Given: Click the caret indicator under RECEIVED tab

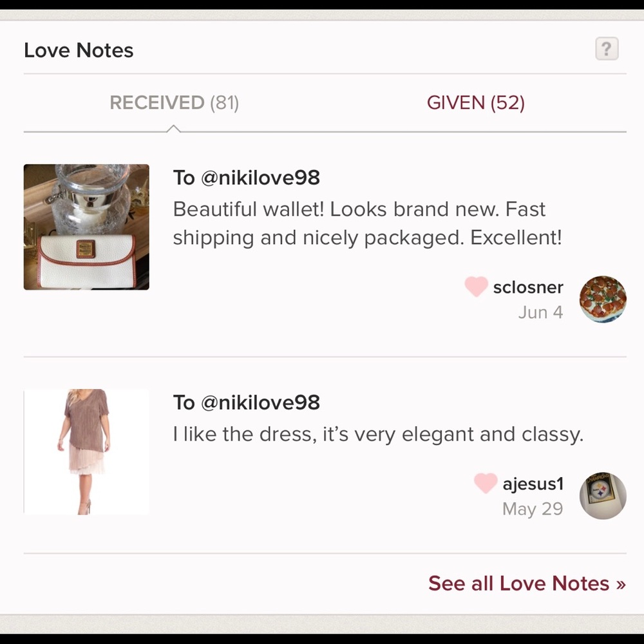Looking at the screenshot, I should click(x=173, y=129).
